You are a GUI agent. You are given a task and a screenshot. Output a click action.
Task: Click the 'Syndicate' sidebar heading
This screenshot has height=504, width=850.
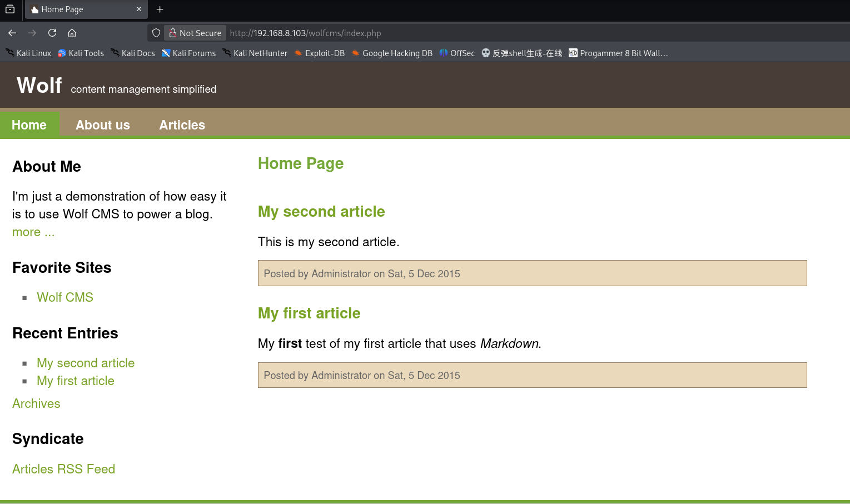pos(48,439)
